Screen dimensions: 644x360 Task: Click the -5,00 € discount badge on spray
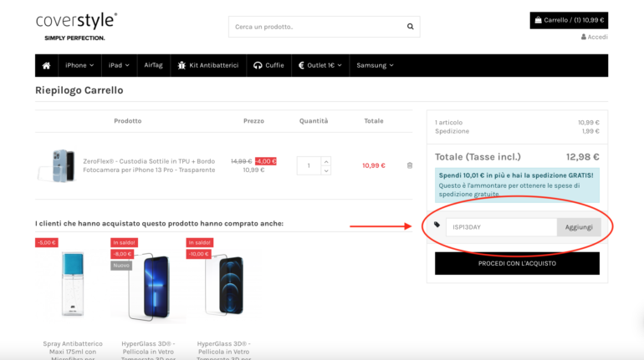46,243
